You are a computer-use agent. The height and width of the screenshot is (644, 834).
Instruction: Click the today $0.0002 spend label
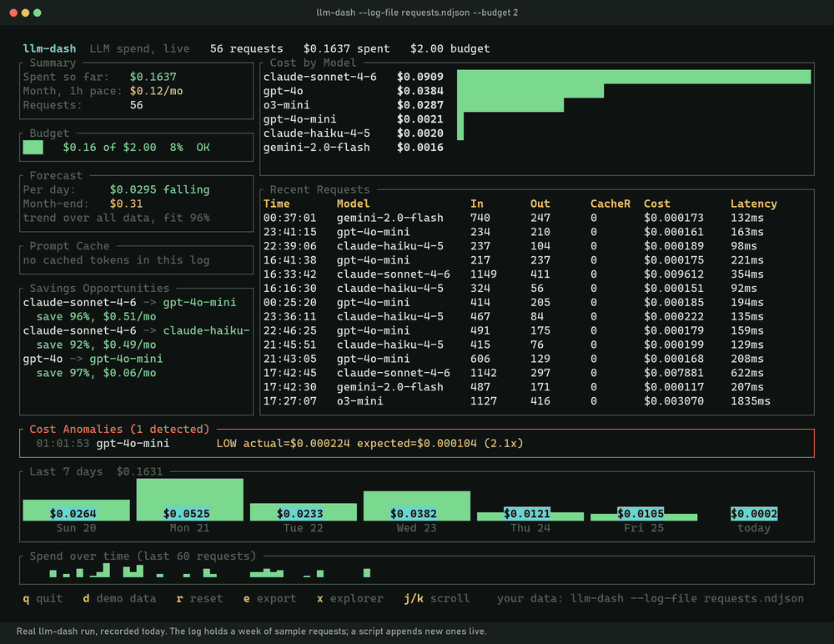(x=754, y=514)
